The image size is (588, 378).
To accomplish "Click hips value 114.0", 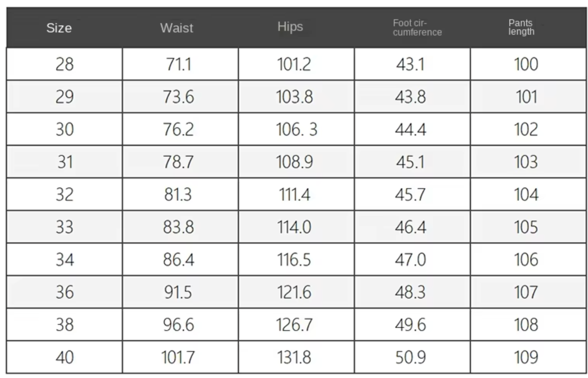I will (294, 227).
